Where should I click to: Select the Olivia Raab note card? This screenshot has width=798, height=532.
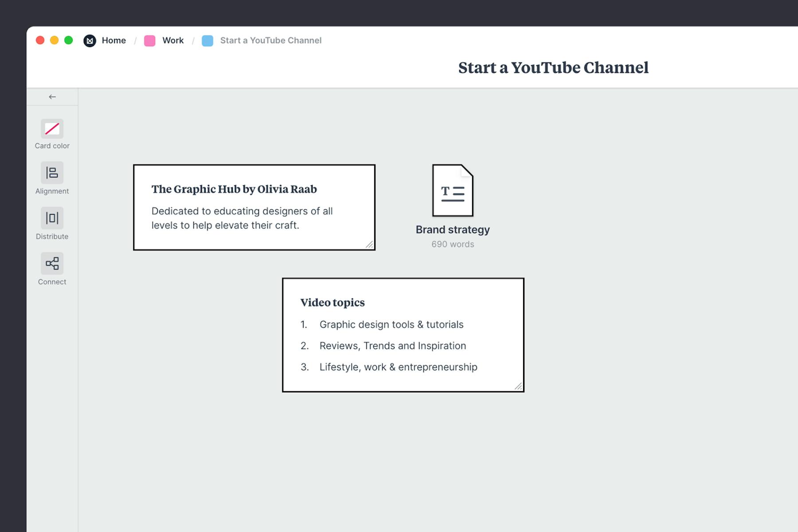(x=254, y=207)
